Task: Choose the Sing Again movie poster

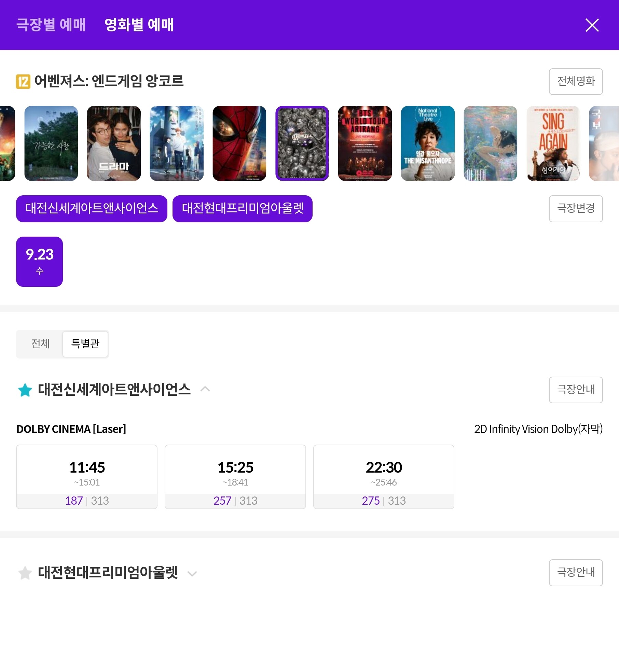Action: (553, 143)
